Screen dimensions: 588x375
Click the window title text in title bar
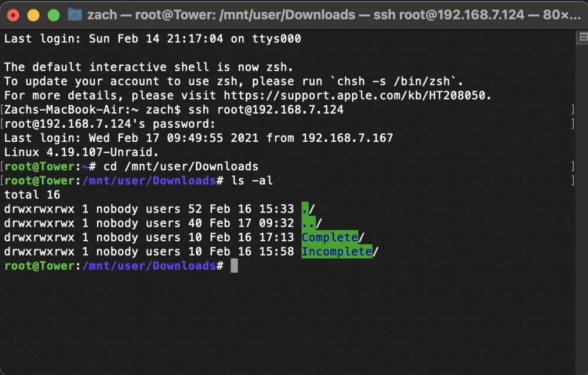pyautogui.click(x=334, y=15)
